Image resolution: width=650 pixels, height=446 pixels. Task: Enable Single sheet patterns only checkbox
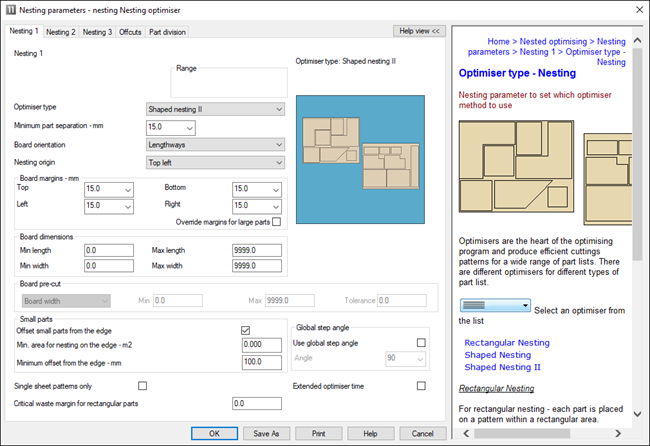(142, 386)
